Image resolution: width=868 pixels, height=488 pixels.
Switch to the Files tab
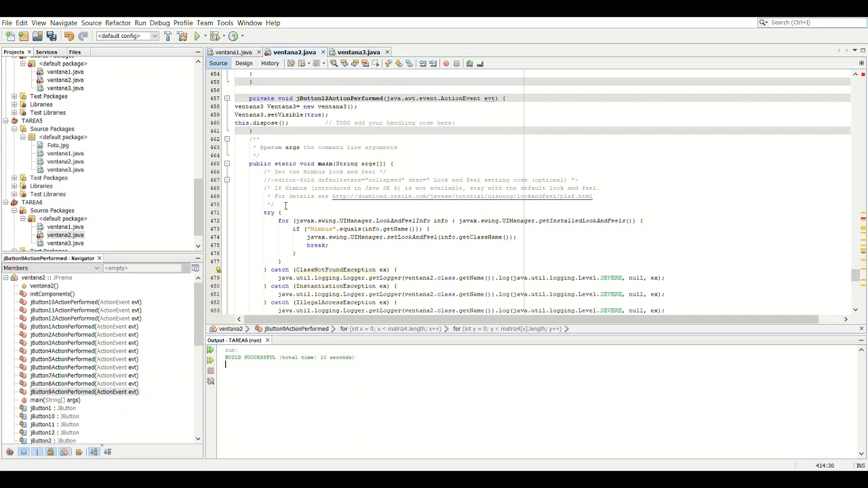pyautogui.click(x=75, y=52)
